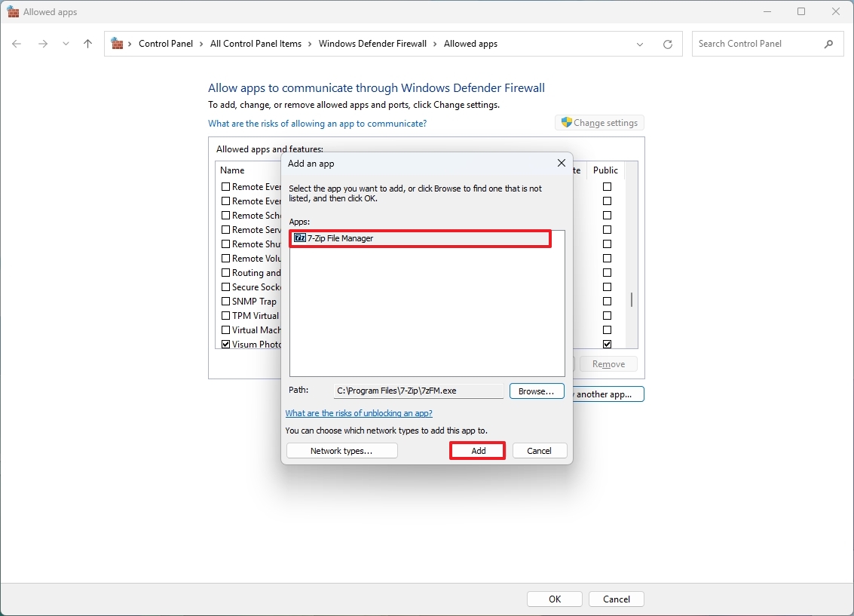The width and height of the screenshot is (854, 616).
Task: Minimize the Allowed apps window
Action: tap(767, 12)
